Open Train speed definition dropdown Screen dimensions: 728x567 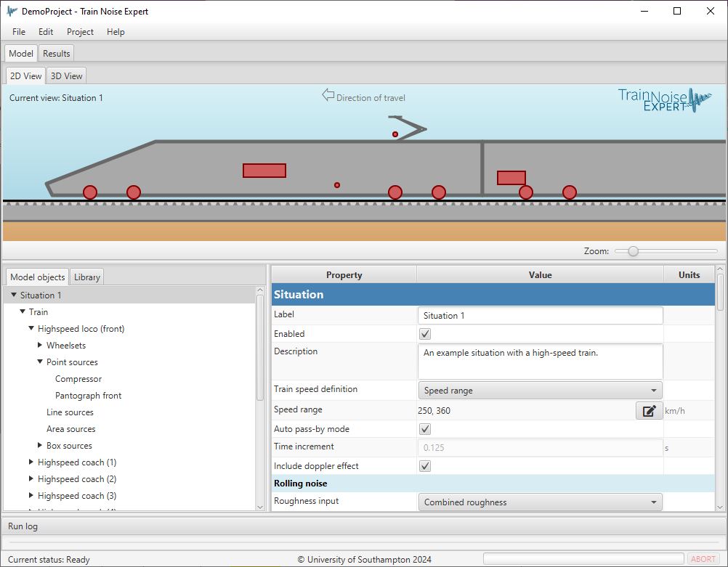coord(540,390)
